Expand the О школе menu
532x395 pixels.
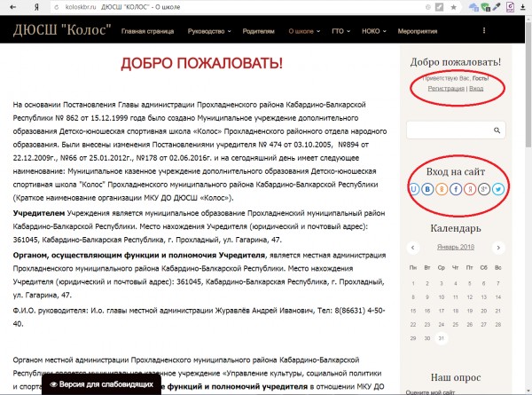coord(304,31)
